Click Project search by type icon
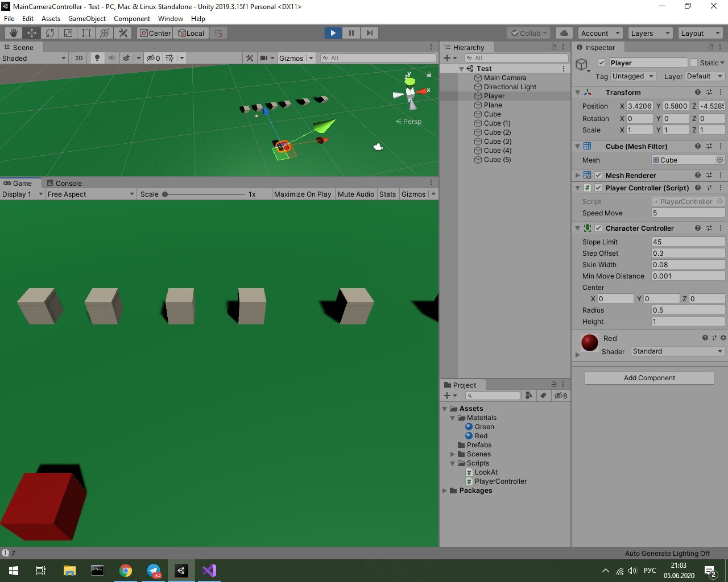Image resolution: width=728 pixels, height=582 pixels. click(x=529, y=396)
